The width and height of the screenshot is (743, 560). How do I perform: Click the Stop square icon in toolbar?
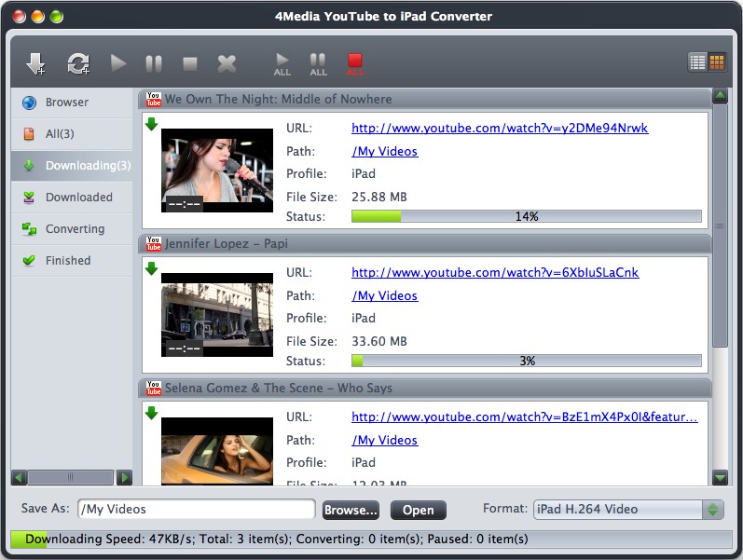coord(190,63)
